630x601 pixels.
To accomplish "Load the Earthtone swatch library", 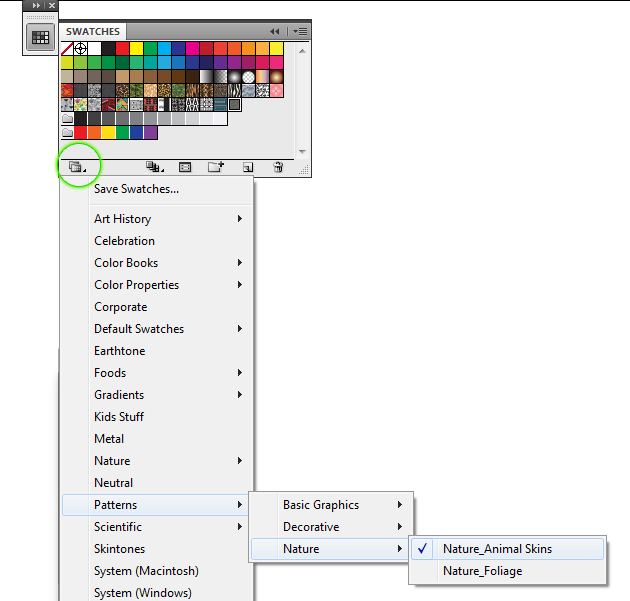I will tap(158, 351).
